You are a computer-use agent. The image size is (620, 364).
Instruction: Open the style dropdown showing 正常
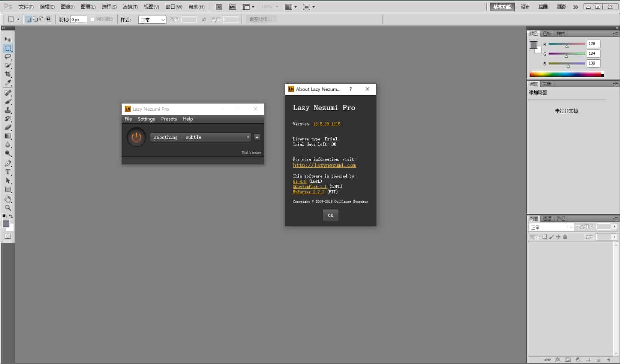tap(152, 20)
